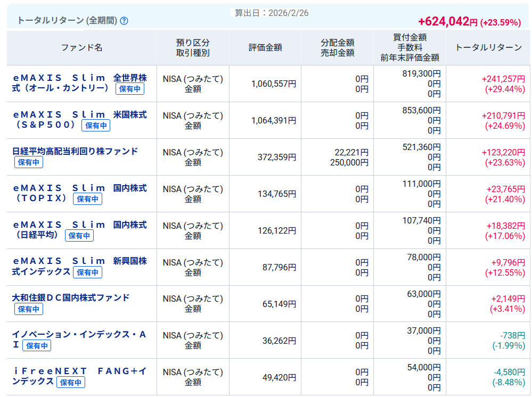Viewport: 532px width, 397px height.
Task: Click the ファンド名 column header
Action: 82,47
